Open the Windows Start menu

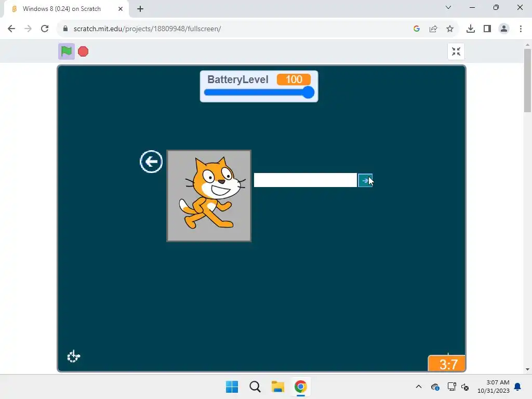[232, 387]
